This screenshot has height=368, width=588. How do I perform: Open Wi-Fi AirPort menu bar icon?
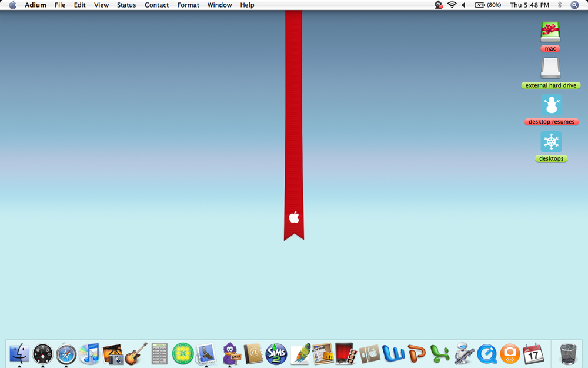(x=452, y=5)
